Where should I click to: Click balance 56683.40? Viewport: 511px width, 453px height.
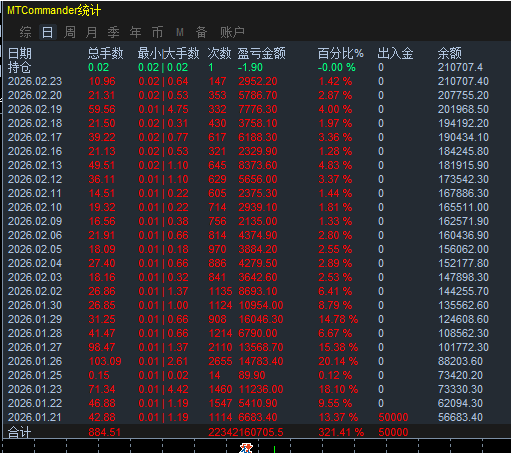[460, 417]
